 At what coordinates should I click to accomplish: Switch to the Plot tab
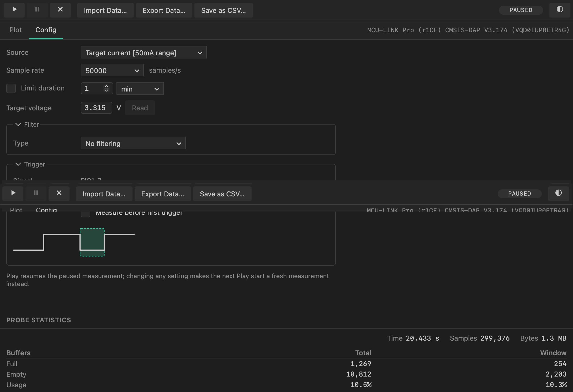pyautogui.click(x=16, y=30)
